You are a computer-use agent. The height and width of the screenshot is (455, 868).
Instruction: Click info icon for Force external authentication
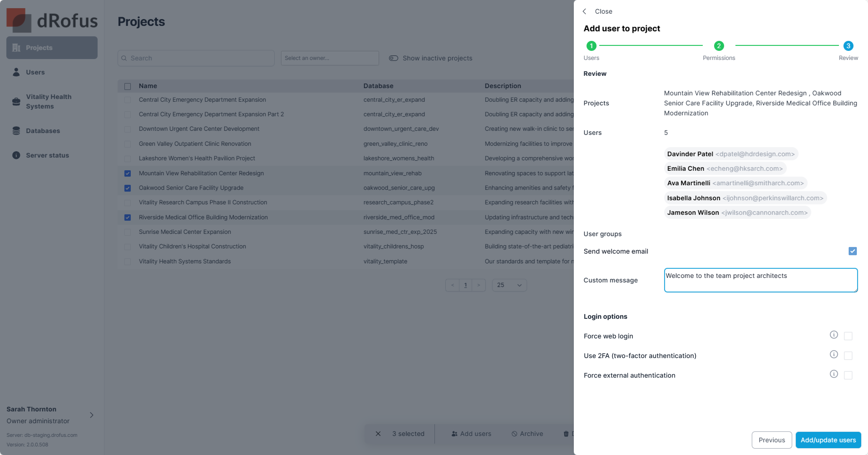coord(834,374)
